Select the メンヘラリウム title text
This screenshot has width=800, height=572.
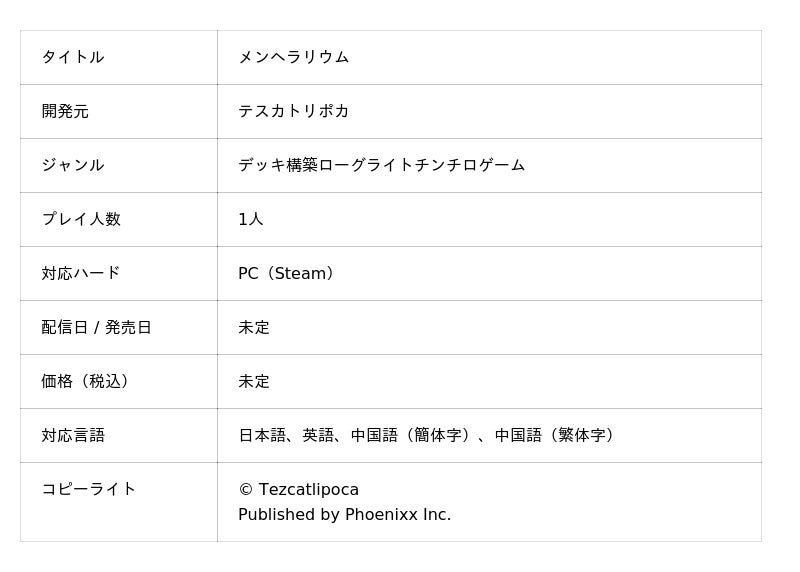point(293,57)
